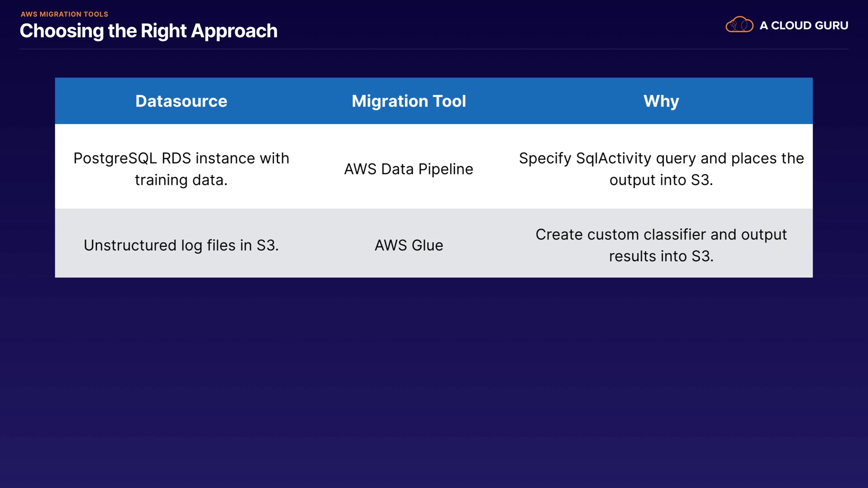Click the PostgreSQL RDS instance cell
Image resolution: width=868 pixels, height=488 pixels.
coord(181,169)
